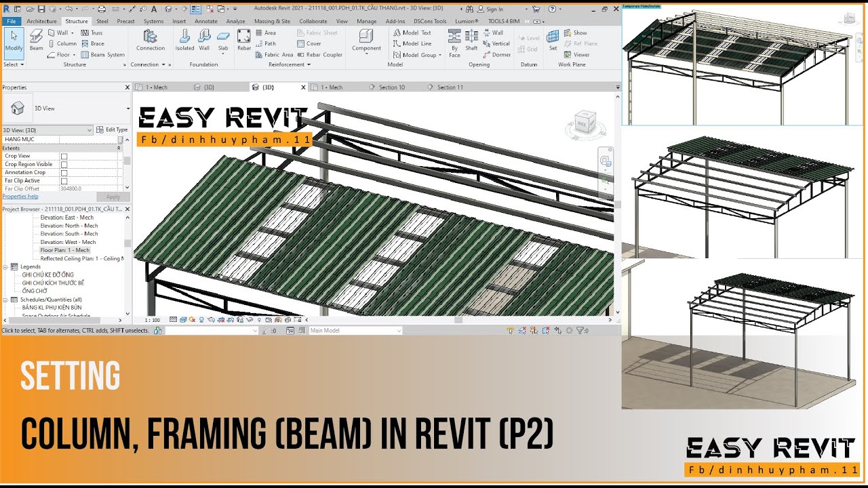Enable the Annotation Crop checkbox
The image size is (868, 488).
[x=64, y=172]
